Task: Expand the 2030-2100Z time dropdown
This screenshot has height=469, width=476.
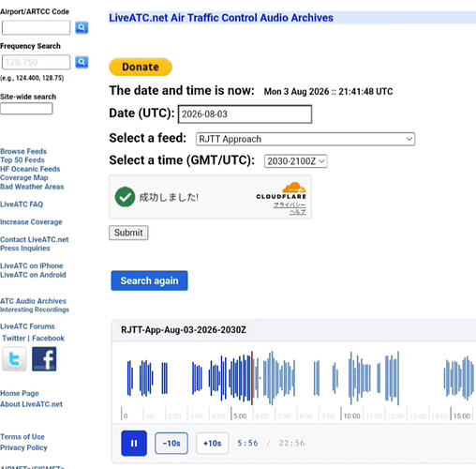Action: click(x=295, y=161)
